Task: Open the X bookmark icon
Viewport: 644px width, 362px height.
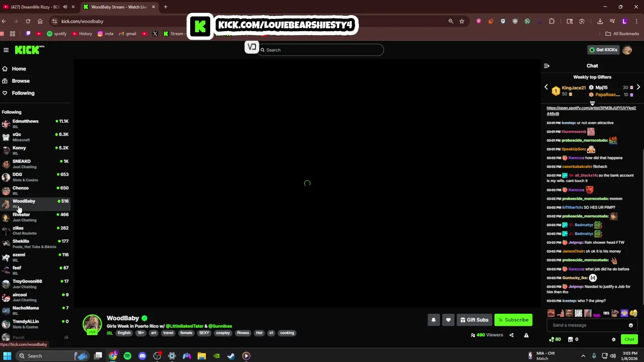Action: [155, 34]
